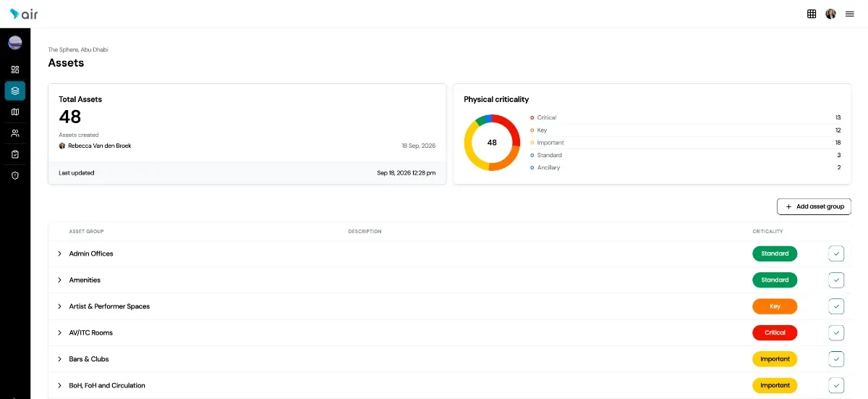Toggle the Admin Offices checkbox
The height and width of the screenshot is (399, 868).
point(836,253)
